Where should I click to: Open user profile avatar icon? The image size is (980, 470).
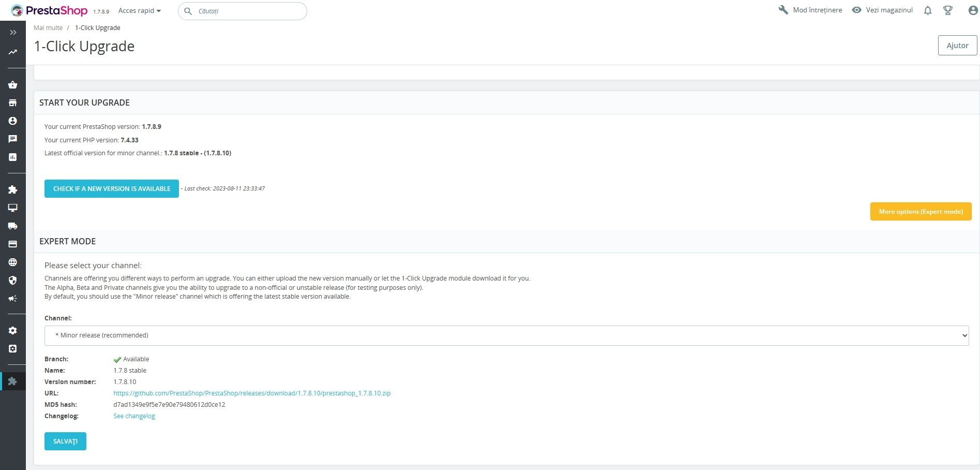[x=973, y=10]
